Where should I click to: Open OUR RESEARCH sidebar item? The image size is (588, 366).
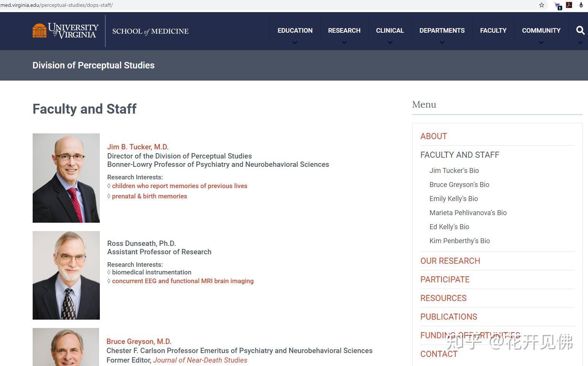click(x=450, y=261)
